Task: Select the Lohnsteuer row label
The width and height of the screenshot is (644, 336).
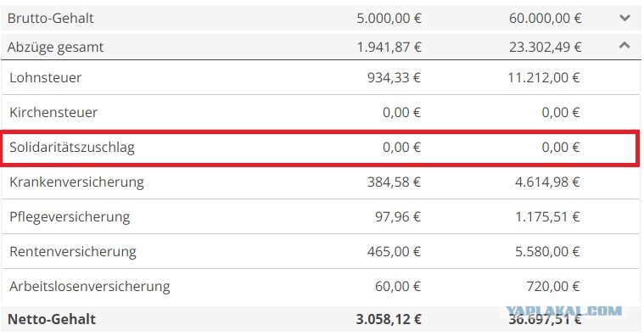Action: point(46,77)
